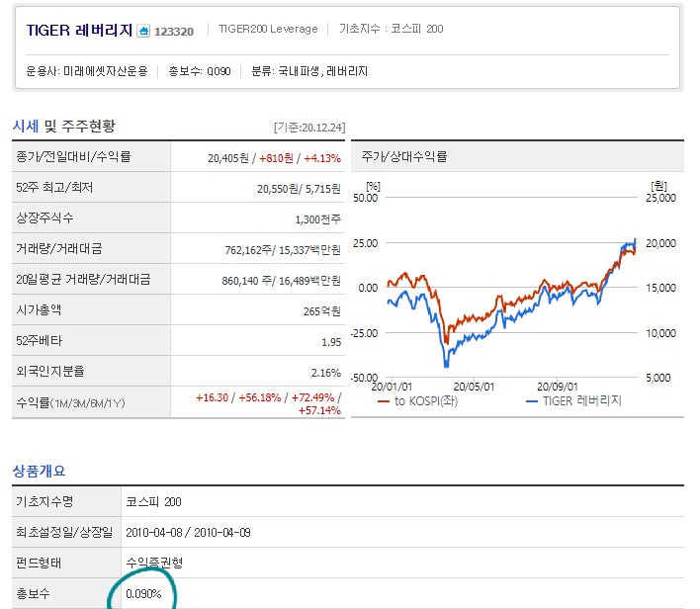Screen dimensions: 700x609
Task: Click the 주가/상대수익률 chart title
Action: tap(404, 156)
